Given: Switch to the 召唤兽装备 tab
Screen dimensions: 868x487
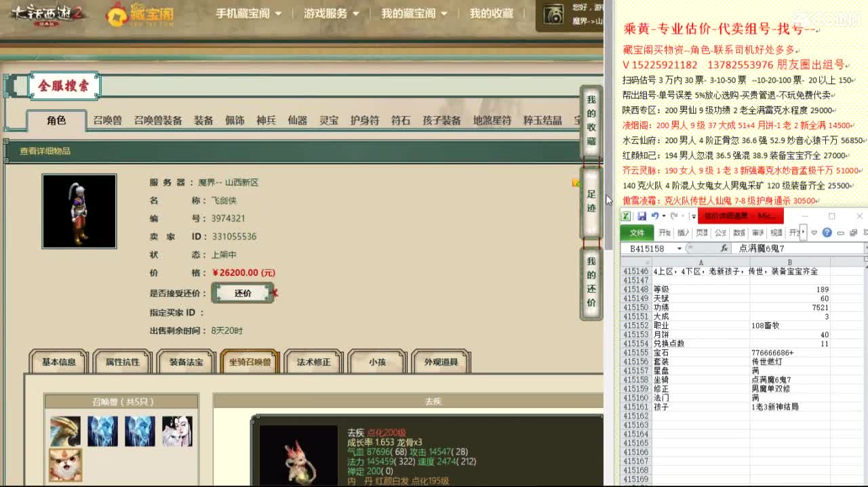Looking at the screenshot, I should coord(158,120).
